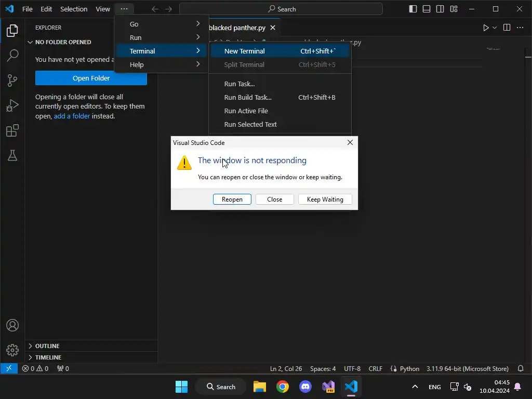Open the Manage gear icon

pos(12,350)
